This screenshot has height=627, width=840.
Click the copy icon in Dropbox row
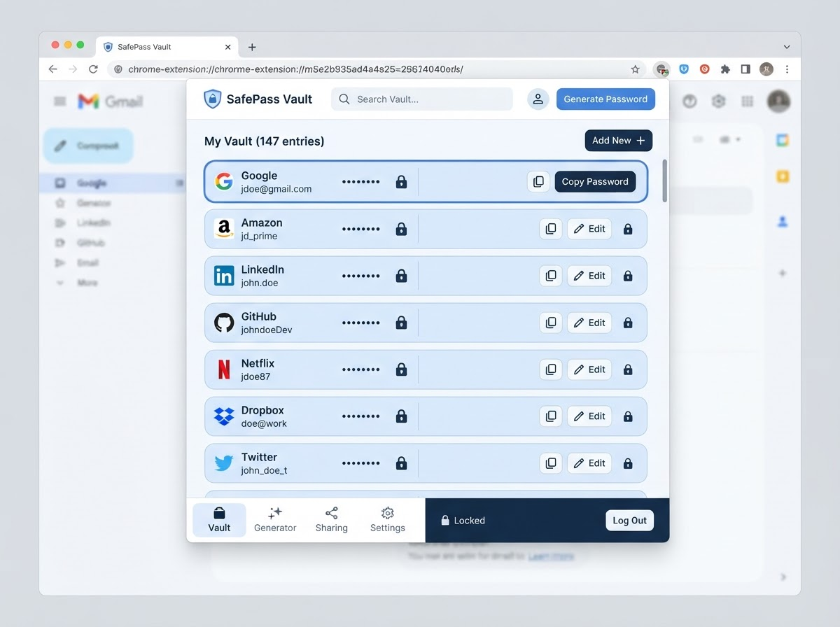pyautogui.click(x=551, y=416)
